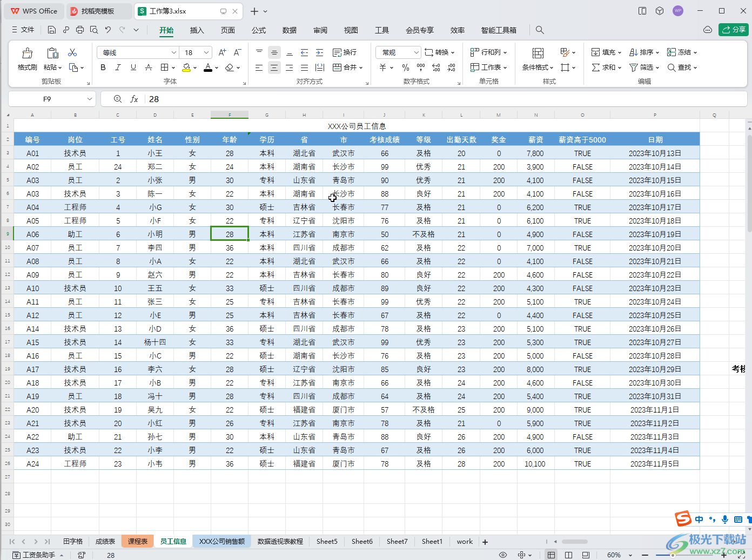The height and width of the screenshot is (560, 752).
Task: Open the Data (数据) ribbon tab
Action: coord(290,30)
